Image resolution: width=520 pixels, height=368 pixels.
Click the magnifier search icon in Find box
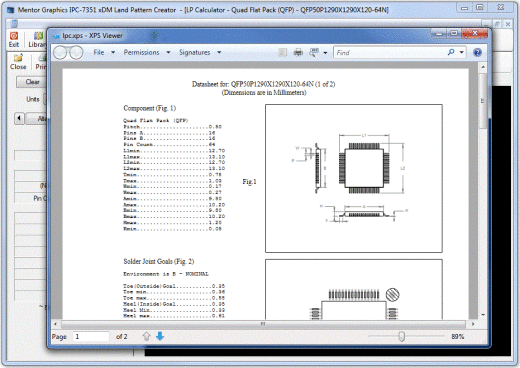[x=451, y=52]
